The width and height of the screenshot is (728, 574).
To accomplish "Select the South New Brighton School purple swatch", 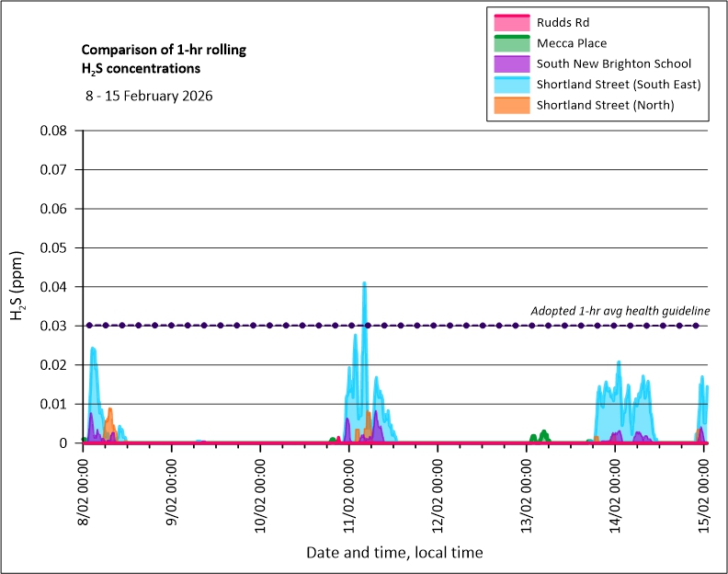I will coord(510,63).
